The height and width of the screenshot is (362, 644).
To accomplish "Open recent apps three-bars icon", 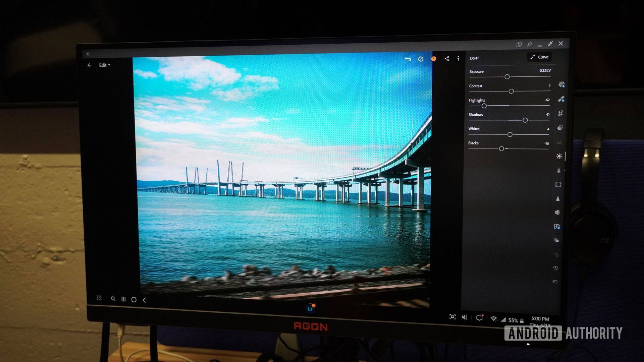I will point(123,299).
